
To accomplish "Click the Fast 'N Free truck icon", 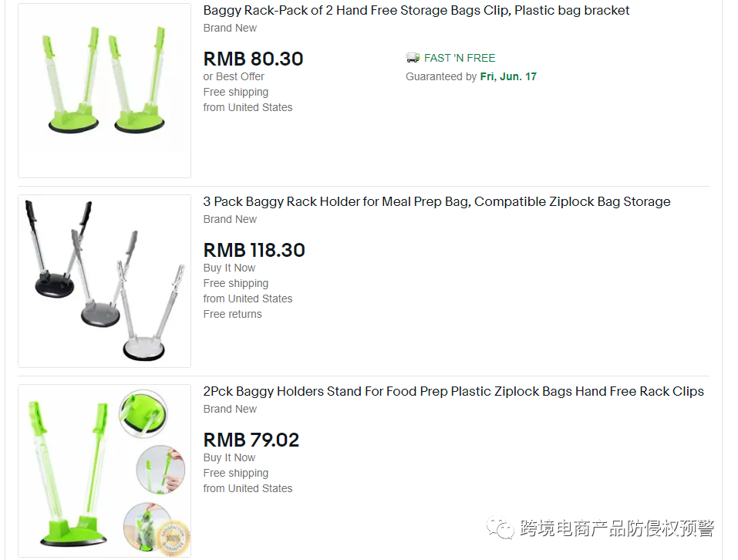I will coord(413,57).
